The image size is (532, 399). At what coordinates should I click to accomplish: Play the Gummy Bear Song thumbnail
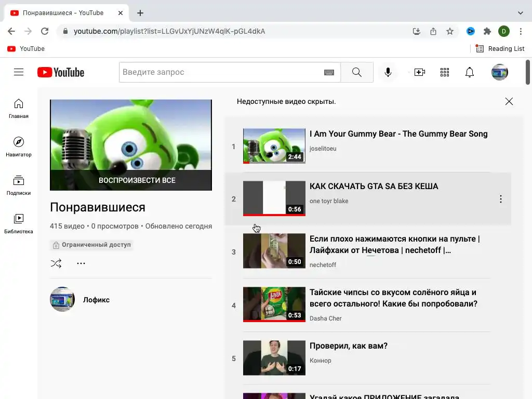pyautogui.click(x=274, y=146)
